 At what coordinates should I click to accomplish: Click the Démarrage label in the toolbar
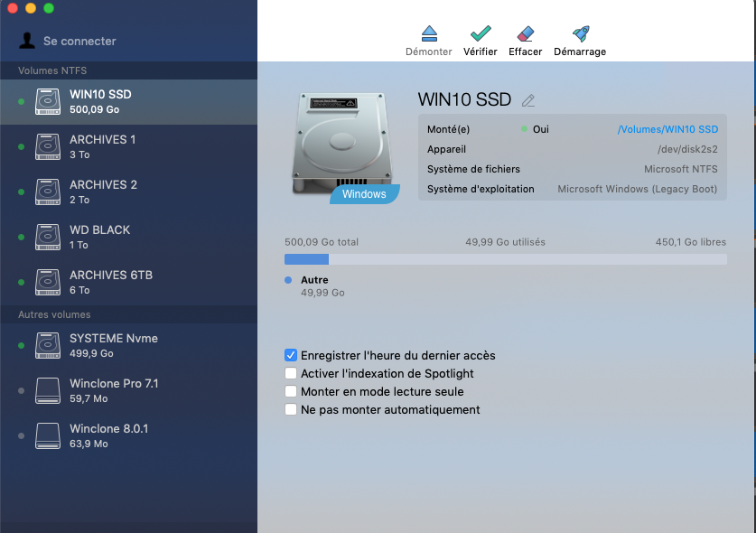tap(580, 51)
